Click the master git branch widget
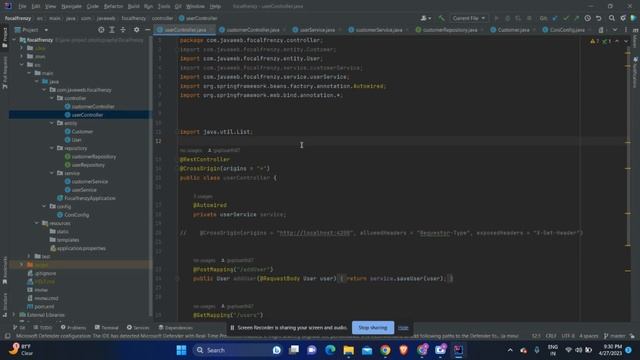Screen dimensions: 640x360 point(615,336)
